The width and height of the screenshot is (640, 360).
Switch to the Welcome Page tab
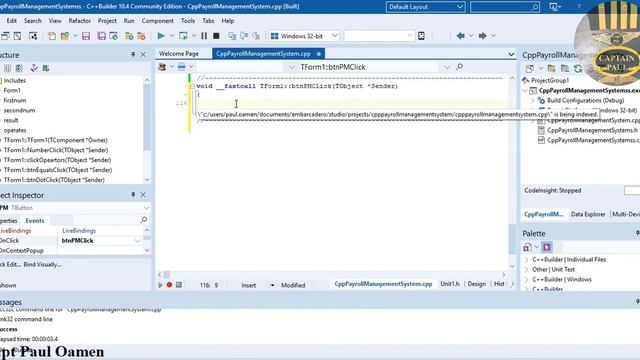(179, 53)
